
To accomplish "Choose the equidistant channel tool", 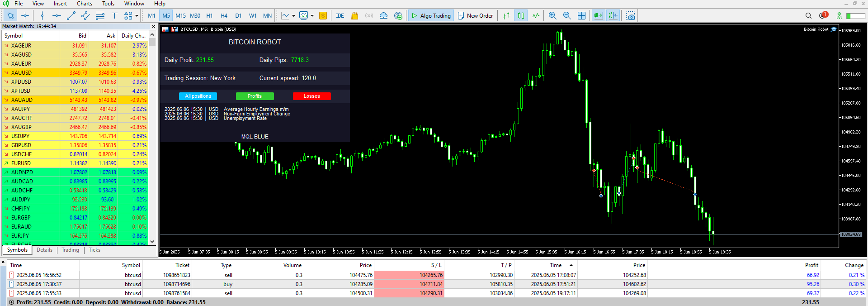I will pyautogui.click(x=85, y=16).
